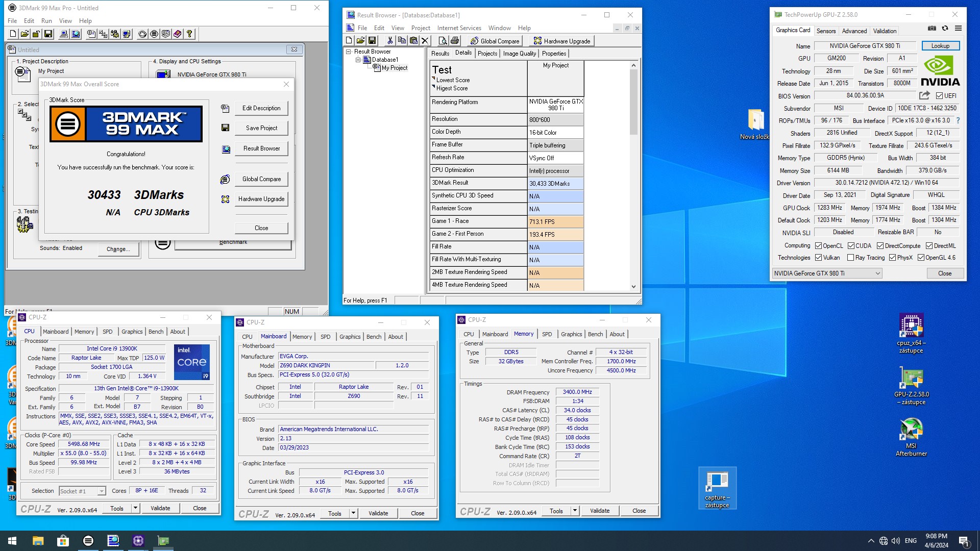This screenshot has width=980, height=551.
Task: Click the 30,433 3DMarks result cell
Action: click(x=555, y=184)
